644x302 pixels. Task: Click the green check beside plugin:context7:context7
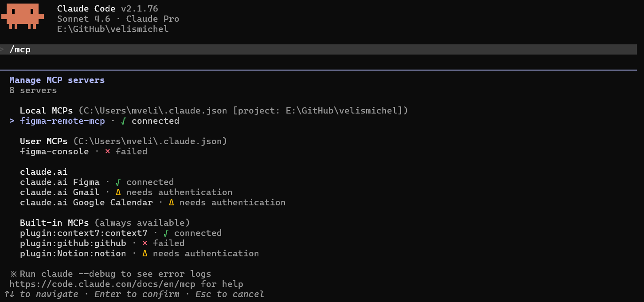[x=166, y=233]
